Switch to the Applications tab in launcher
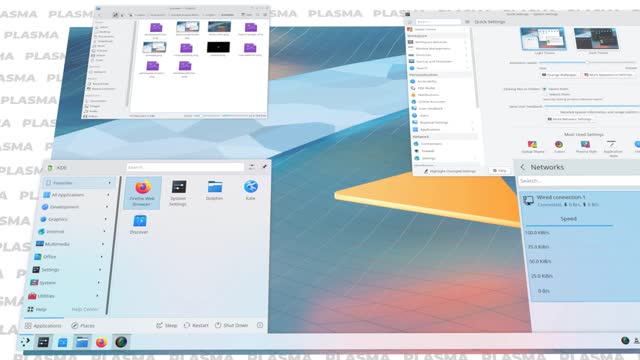640x360 pixels. pyautogui.click(x=43, y=326)
